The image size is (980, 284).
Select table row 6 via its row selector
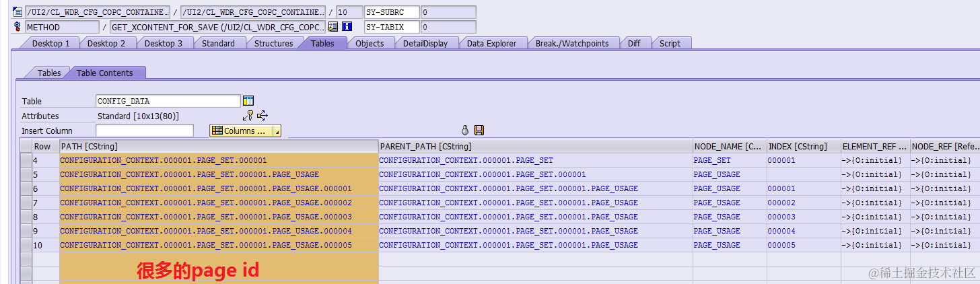click(26, 188)
